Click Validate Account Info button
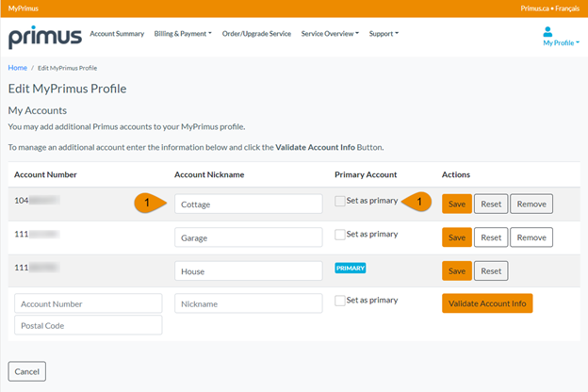588x392 pixels. [x=487, y=303]
